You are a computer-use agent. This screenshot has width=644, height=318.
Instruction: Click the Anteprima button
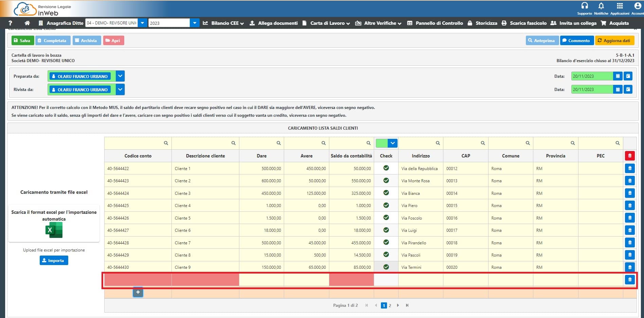(x=542, y=40)
